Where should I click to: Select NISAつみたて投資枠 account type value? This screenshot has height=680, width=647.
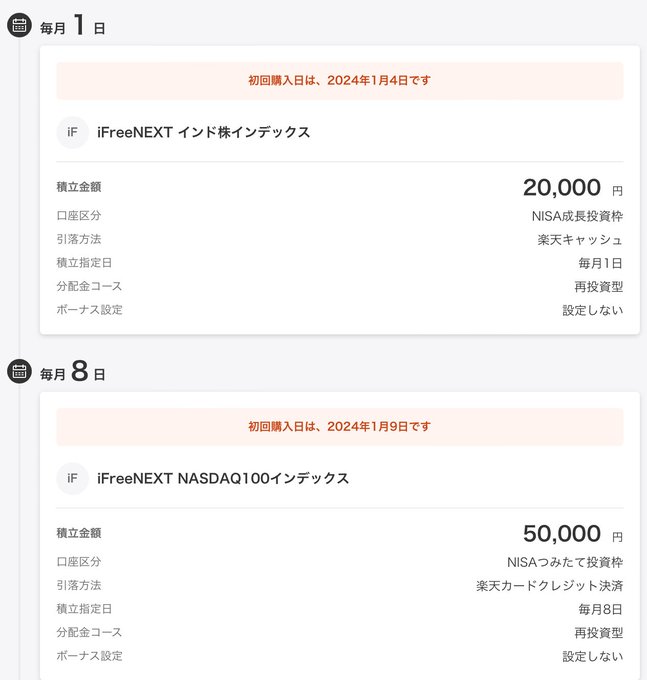[565, 562]
